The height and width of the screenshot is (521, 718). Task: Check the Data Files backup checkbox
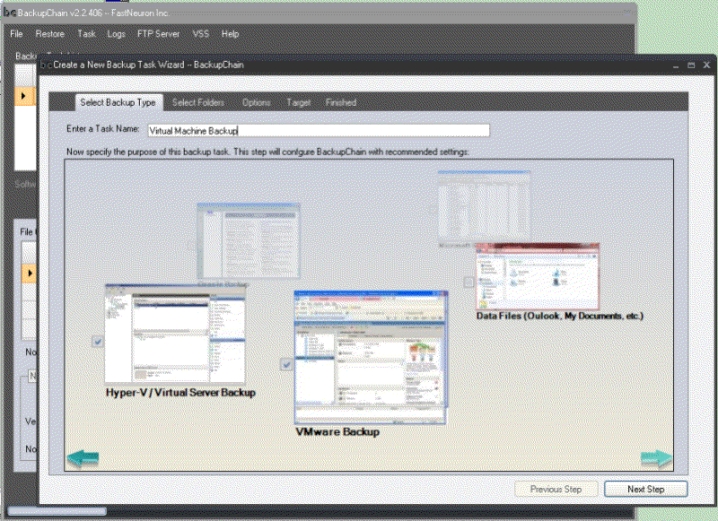click(469, 282)
